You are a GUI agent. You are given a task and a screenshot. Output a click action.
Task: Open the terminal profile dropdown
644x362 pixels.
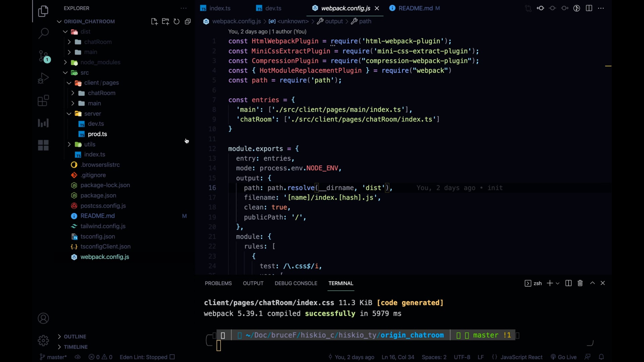[x=557, y=283]
